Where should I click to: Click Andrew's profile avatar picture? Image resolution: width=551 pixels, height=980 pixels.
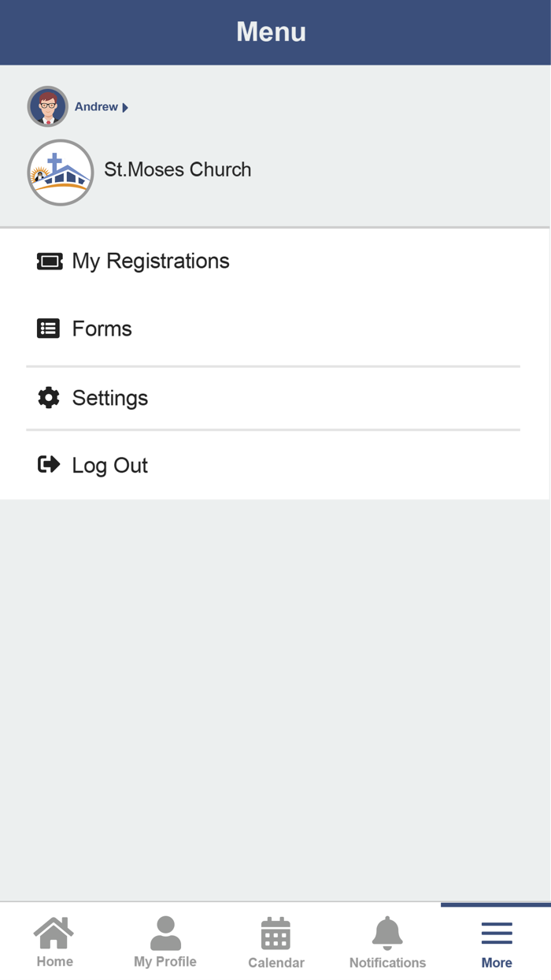tap(48, 106)
